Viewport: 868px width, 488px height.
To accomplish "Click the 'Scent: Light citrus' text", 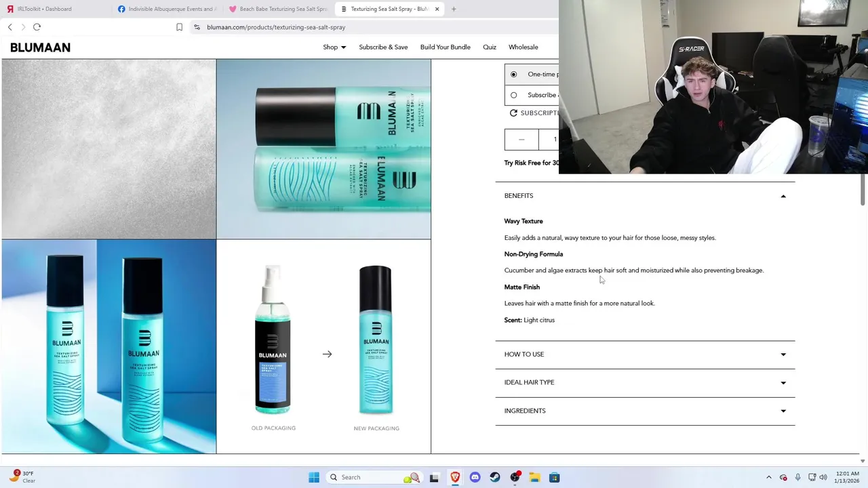I will tap(530, 320).
